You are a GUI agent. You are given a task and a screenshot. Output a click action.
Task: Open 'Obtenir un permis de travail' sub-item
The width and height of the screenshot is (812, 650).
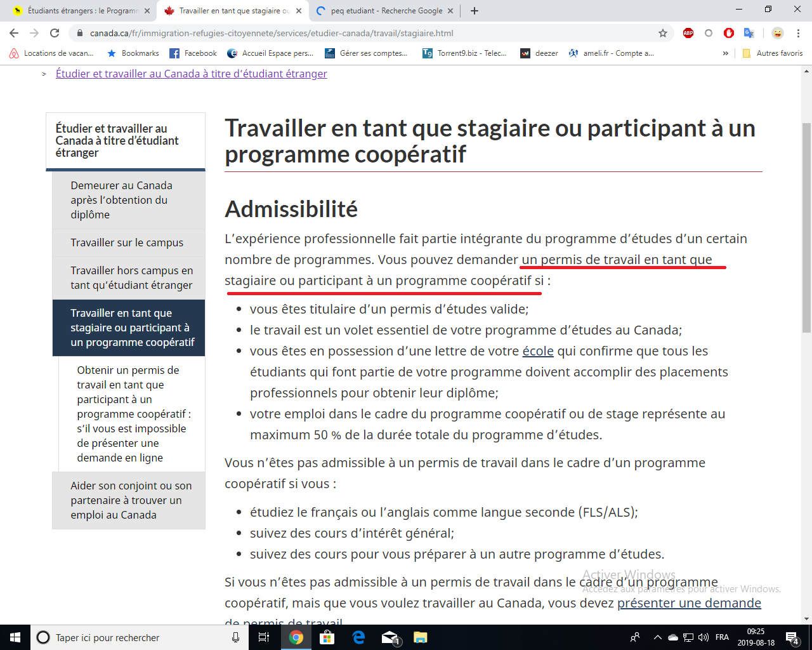click(132, 414)
